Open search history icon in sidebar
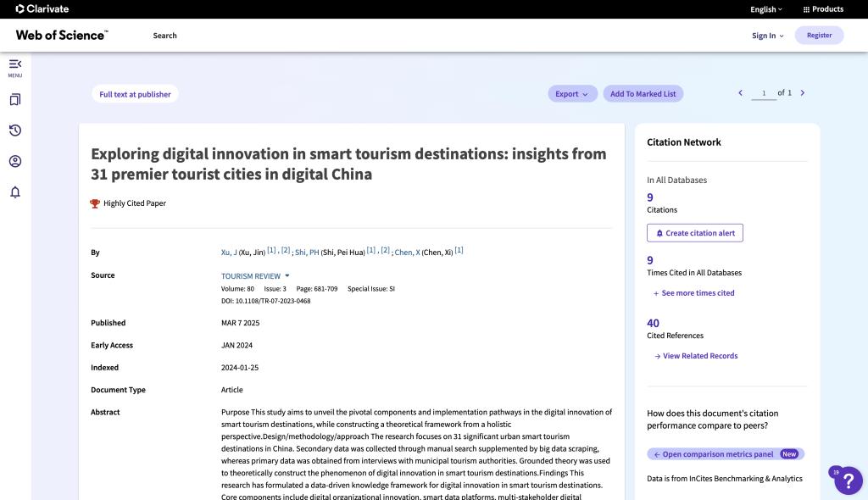 (x=14, y=131)
